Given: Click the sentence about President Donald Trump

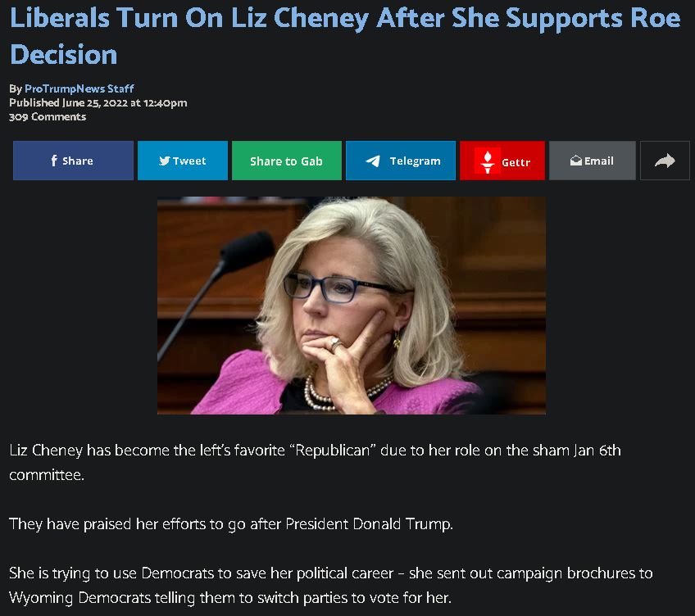Looking at the screenshot, I should [x=231, y=523].
